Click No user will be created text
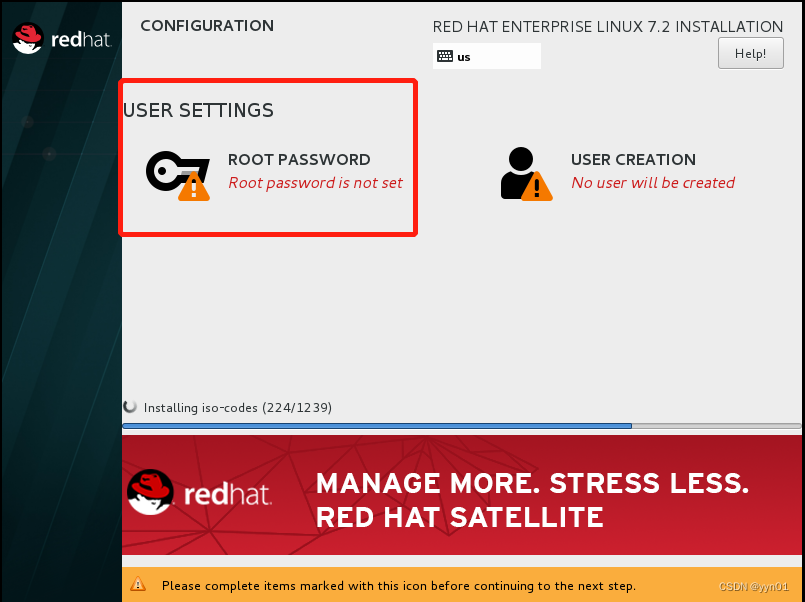 pos(653,183)
